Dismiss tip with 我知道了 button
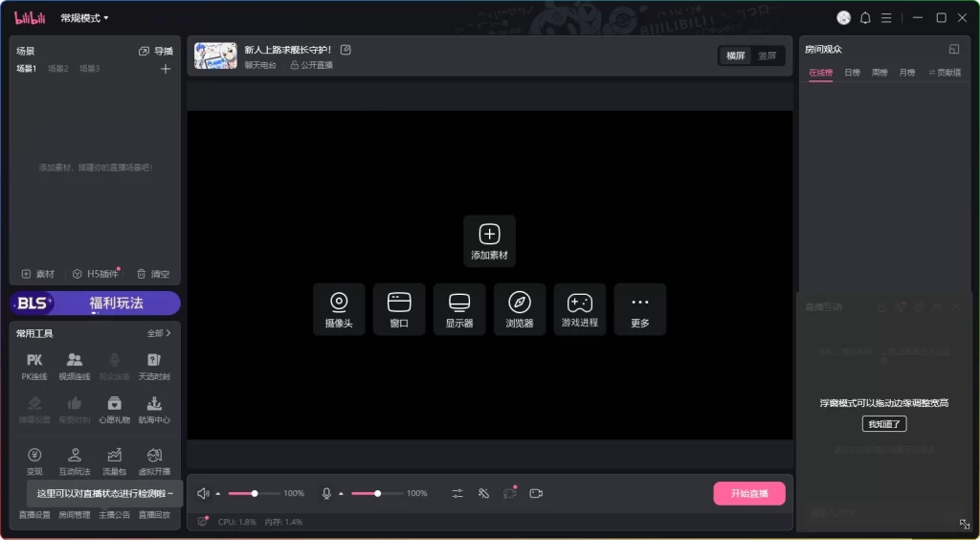980x540 pixels. click(884, 424)
